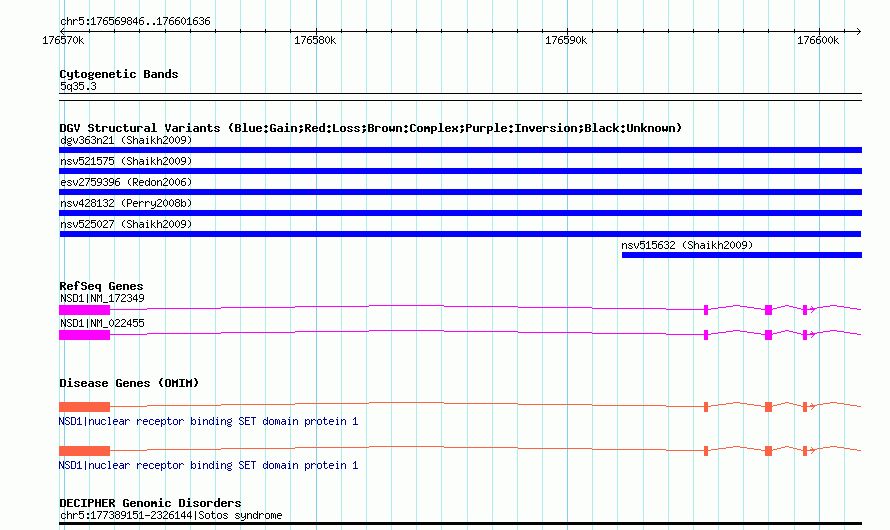Select the dgv363n21 blue gain bar
The width and height of the screenshot is (890, 530).
coord(460,150)
